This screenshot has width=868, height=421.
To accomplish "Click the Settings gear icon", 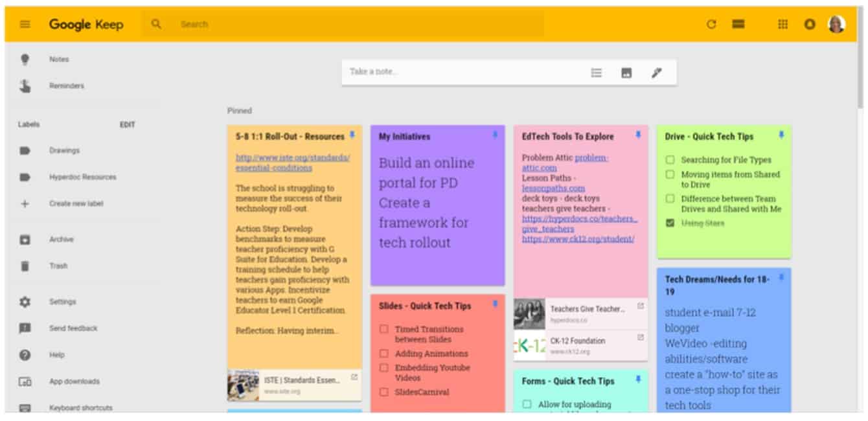I will pyautogui.click(x=25, y=302).
